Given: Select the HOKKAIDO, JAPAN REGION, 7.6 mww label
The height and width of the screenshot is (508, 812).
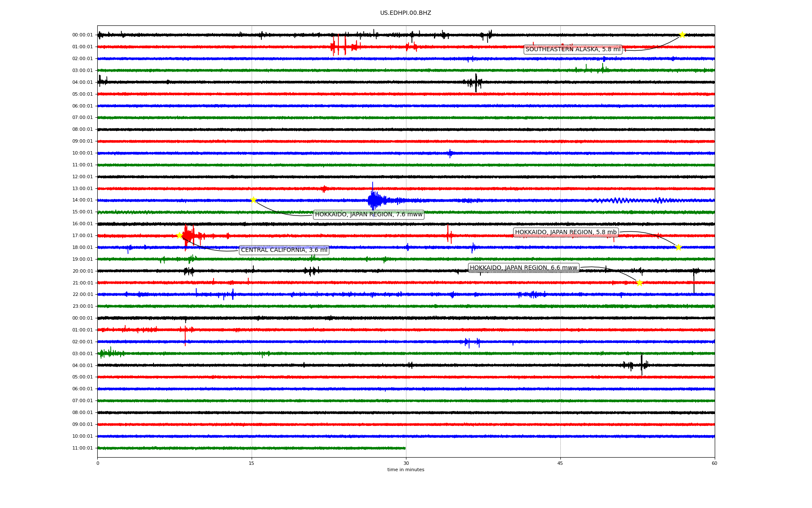Looking at the screenshot, I should click(368, 215).
